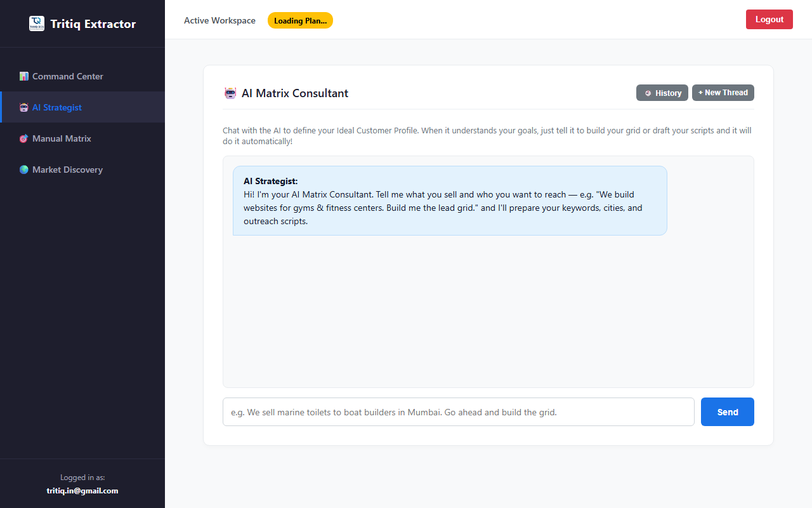Click the Market Discovery globe icon

coord(24,170)
